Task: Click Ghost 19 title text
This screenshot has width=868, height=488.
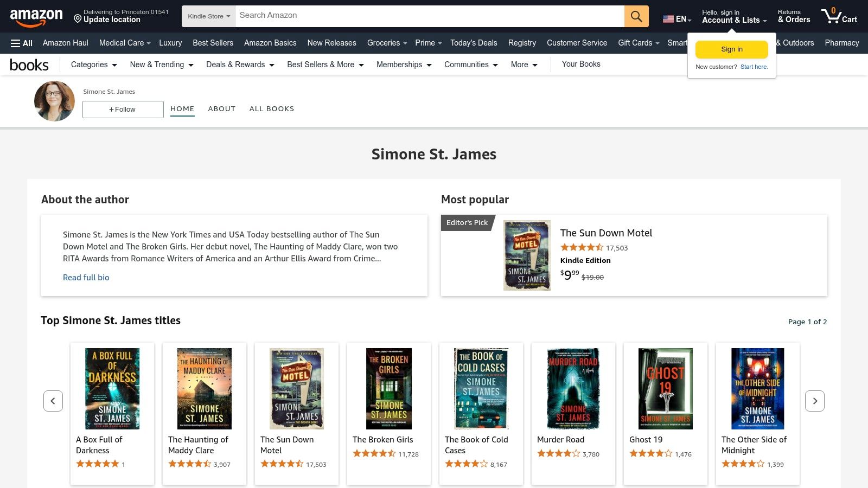Action: (x=646, y=439)
